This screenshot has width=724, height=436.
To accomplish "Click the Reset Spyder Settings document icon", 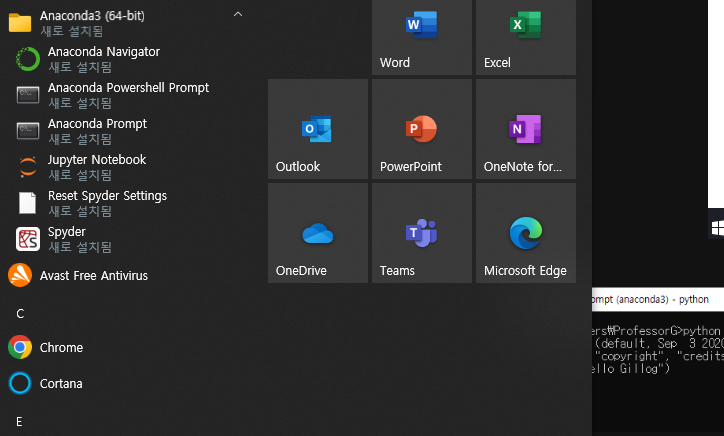I will pos(27,203).
